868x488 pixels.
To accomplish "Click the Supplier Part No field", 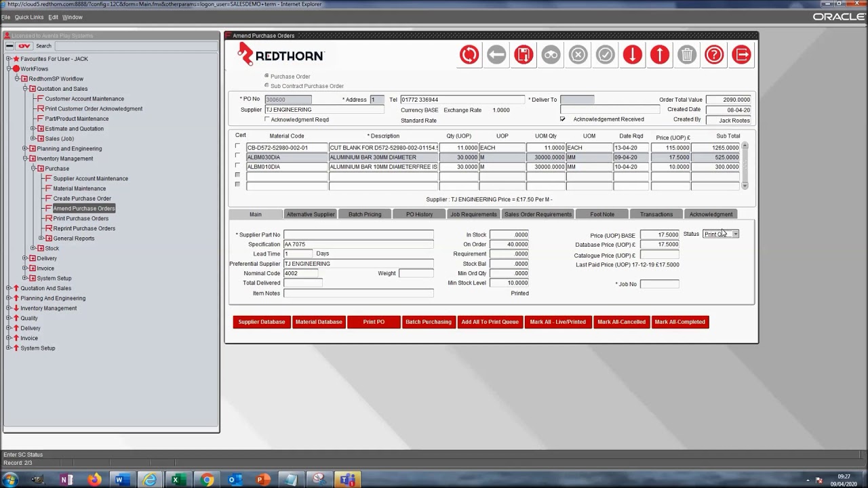I will click(359, 235).
